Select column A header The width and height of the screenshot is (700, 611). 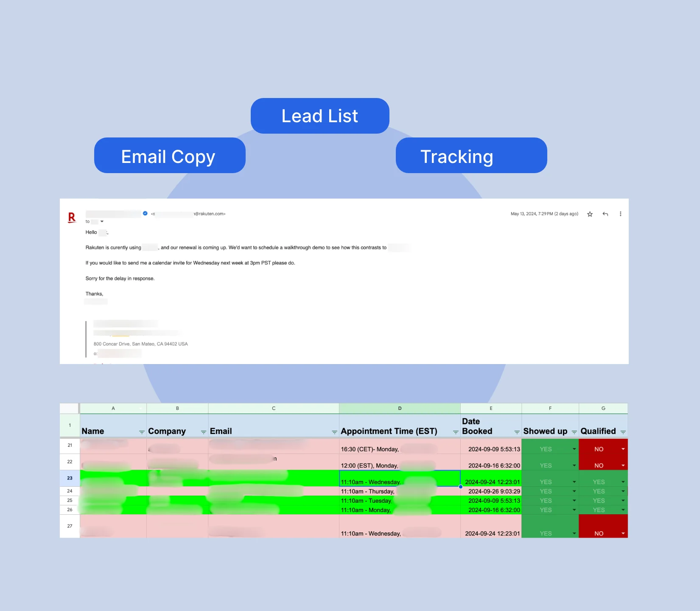pyautogui.click(x=113, y=408)
